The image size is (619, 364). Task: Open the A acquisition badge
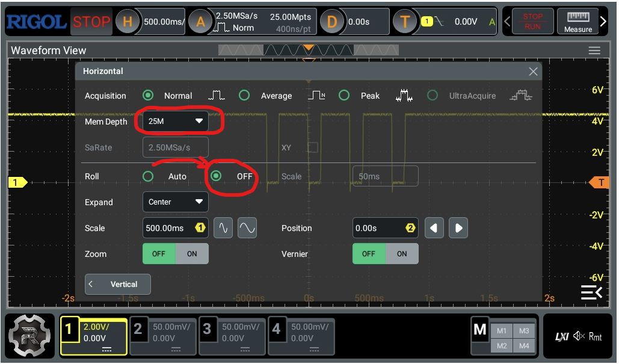[200, 21]
